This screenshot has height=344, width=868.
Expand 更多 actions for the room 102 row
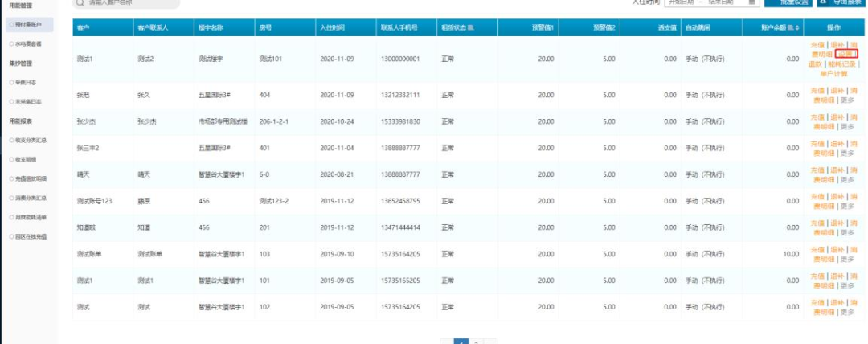(x=848, y=313)
